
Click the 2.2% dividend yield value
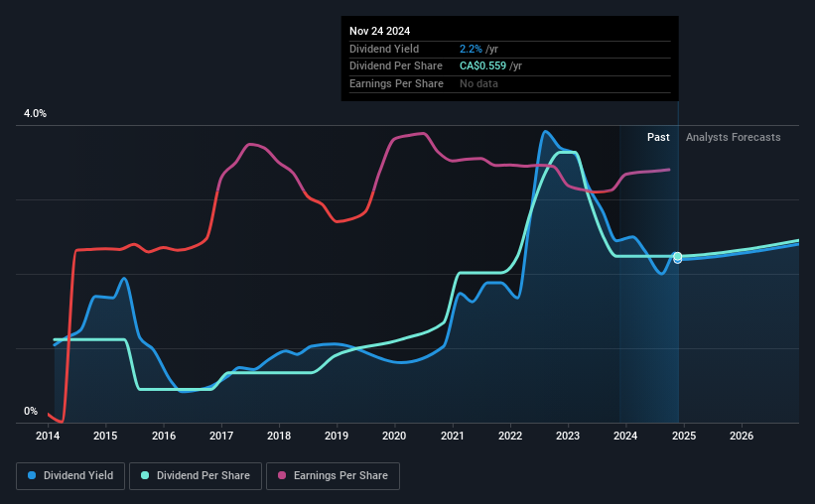click(471, 49)
